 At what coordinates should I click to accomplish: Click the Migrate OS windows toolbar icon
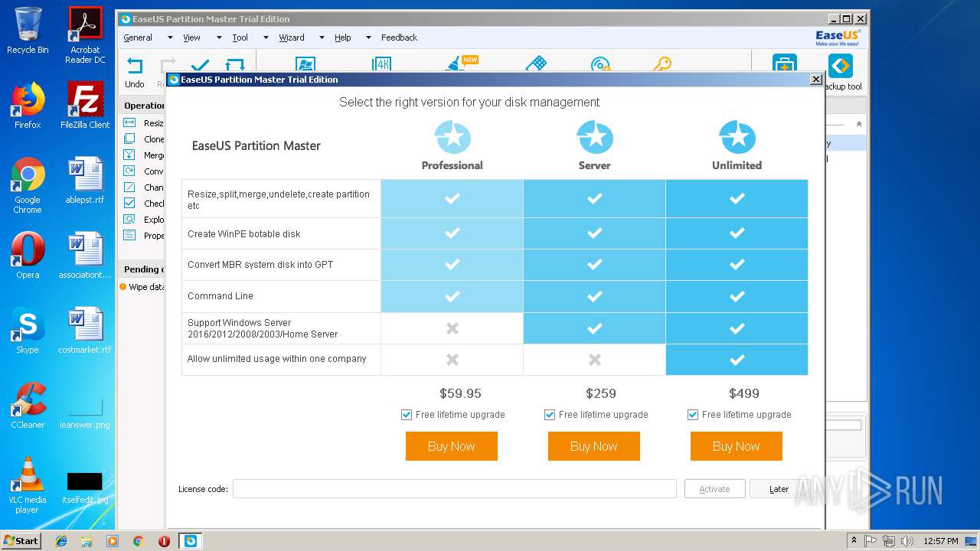305,64
